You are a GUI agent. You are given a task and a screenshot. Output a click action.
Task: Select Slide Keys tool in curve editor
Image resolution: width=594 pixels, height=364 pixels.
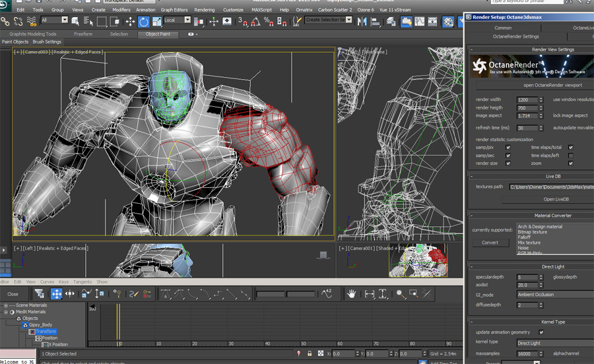click(70, 293)
